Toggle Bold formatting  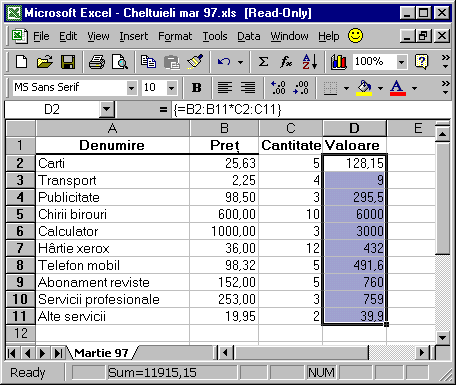197,88
